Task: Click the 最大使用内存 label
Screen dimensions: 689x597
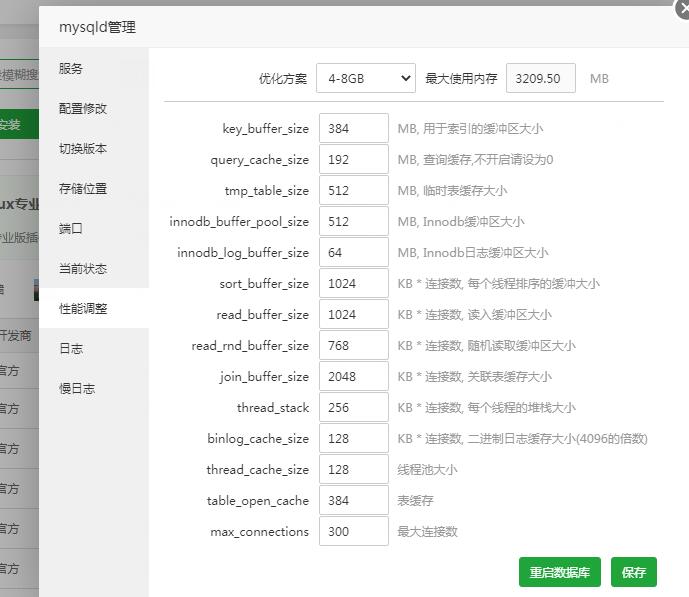Action: [x=461, y=79]
